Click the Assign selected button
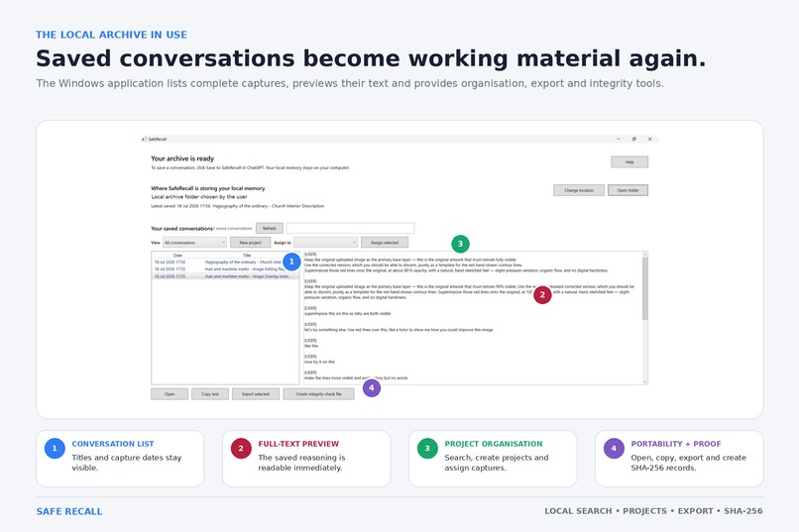Image resolution: width=799 pixels, height=532 pixels. [385, 243]
